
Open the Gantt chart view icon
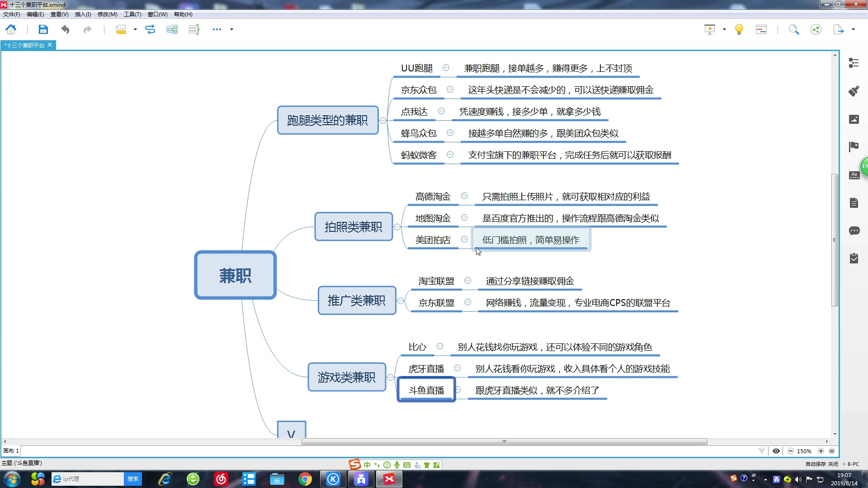click(761, 30)
